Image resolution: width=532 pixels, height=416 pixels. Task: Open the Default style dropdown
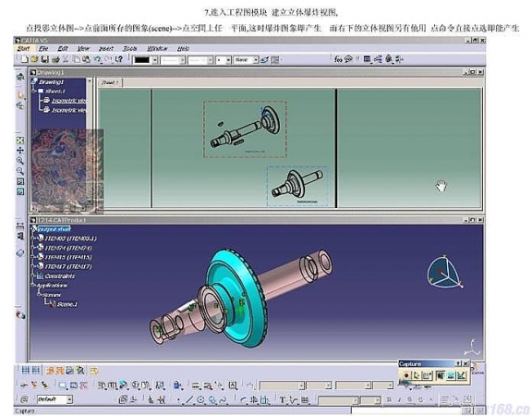(69, 399)
